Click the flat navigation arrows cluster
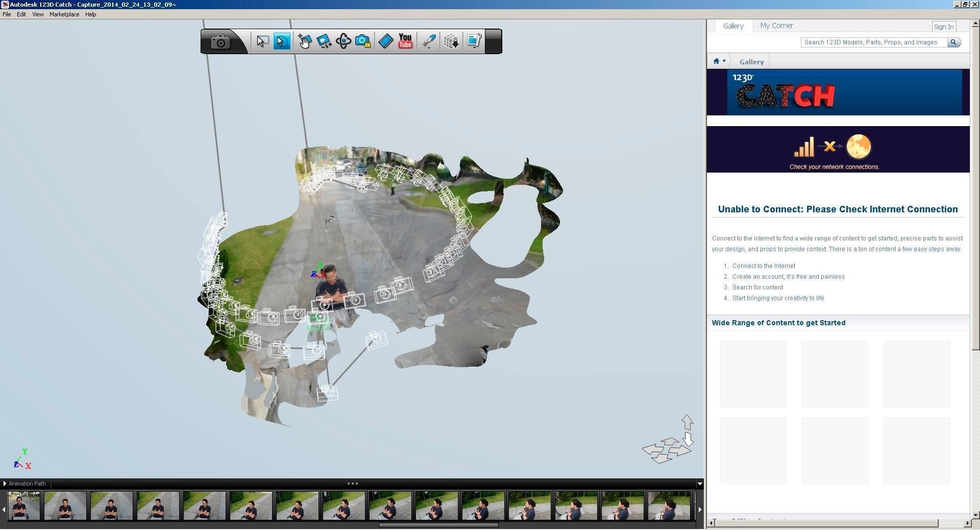The height and width of the screenshot is (530, 980). (x=666, y=450)
